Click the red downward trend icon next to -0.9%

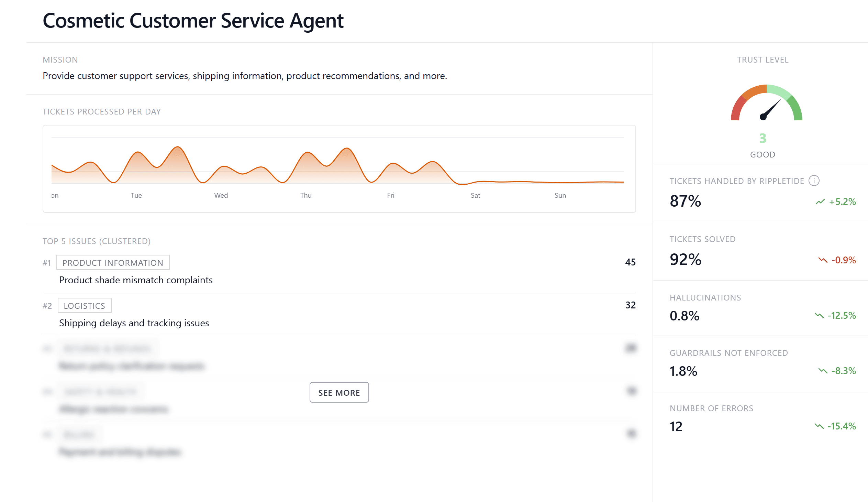[x=823, y=260]
